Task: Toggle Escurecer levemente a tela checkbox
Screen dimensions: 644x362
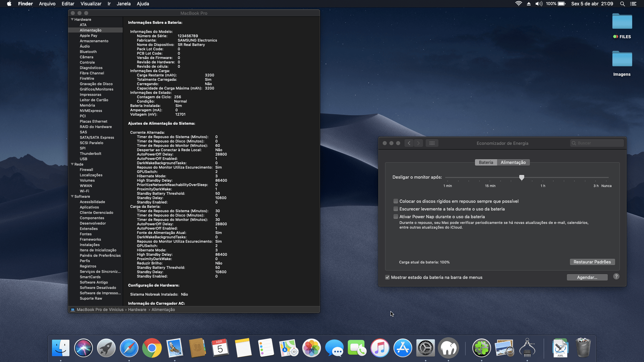Action: pyautogui.click(x=396, y=209)
